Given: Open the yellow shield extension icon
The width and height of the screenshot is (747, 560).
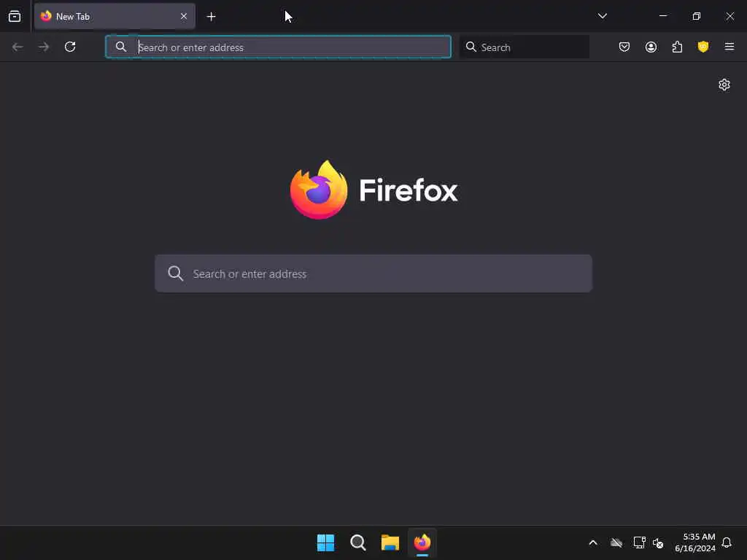Looking at the screenshot, I should [703, 47].
